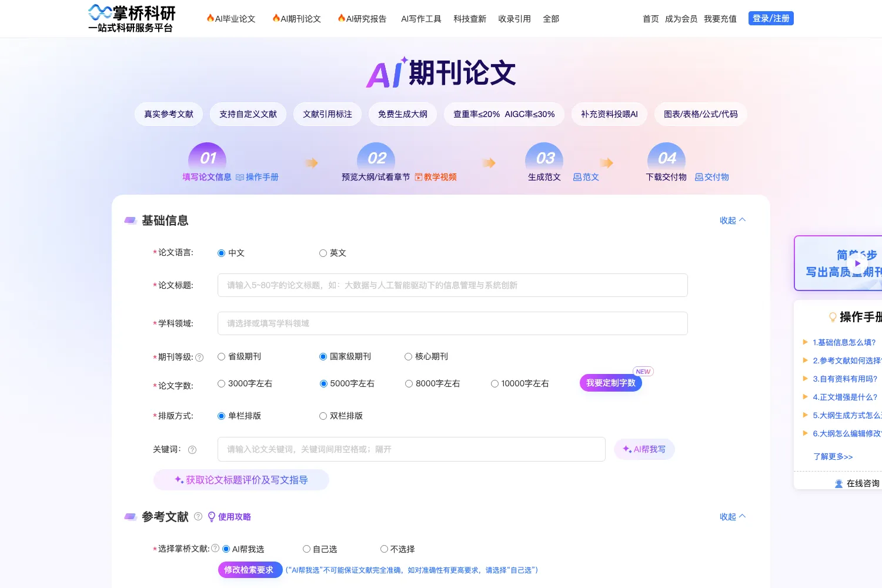Open the AI毕业论文 nav menu

click(x=231, y=19)
